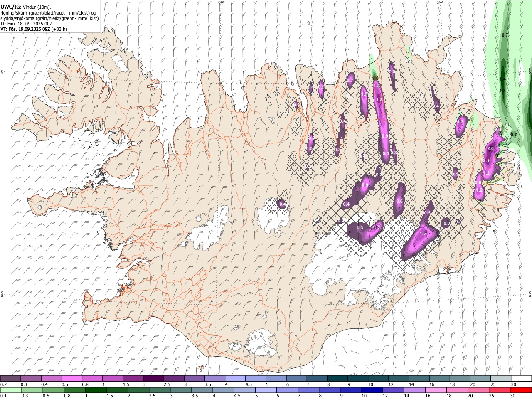
Task: Select the deep blue rain-legend swatch at 10
Action: coord(371,390)
